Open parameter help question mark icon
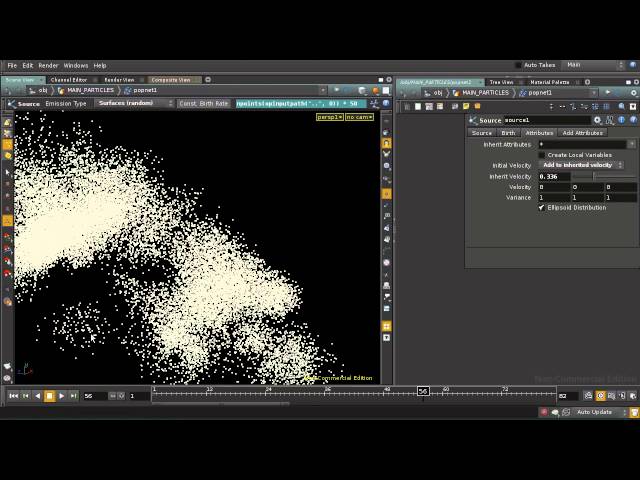Image resolution: width=640 pixels, height=480 pixels. pos(633,120)
